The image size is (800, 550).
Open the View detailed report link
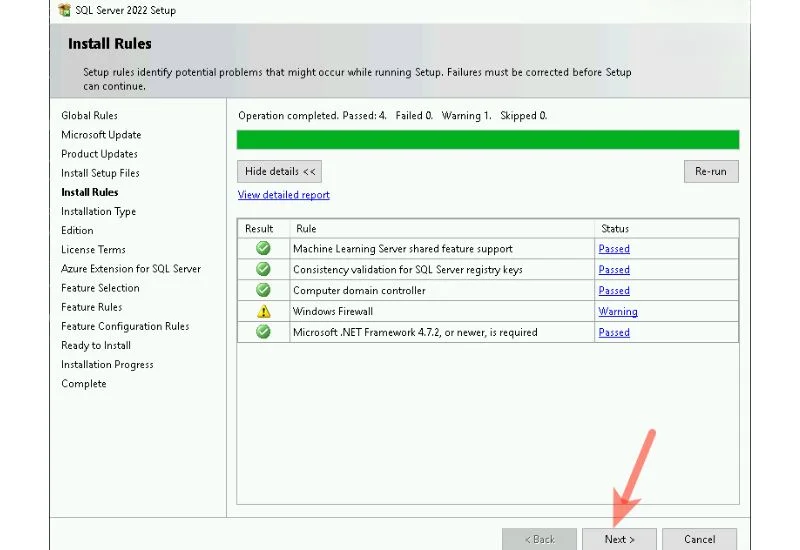coord(284,195)
